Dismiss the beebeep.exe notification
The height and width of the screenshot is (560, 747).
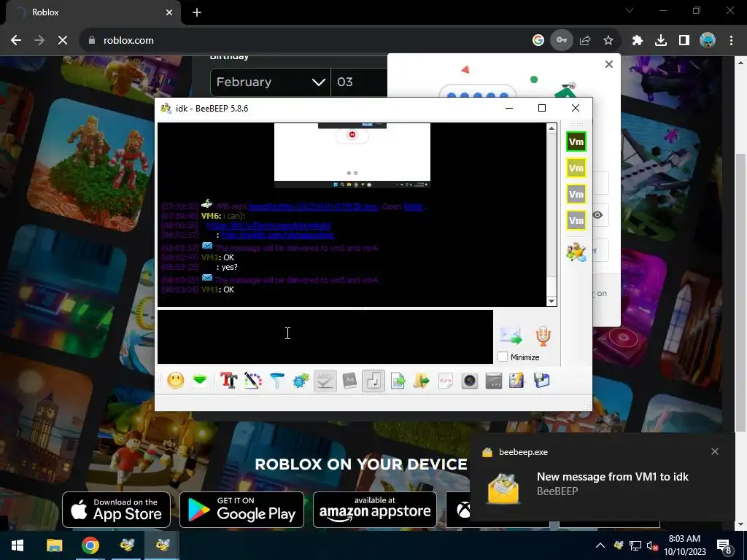tap(715, 451)
